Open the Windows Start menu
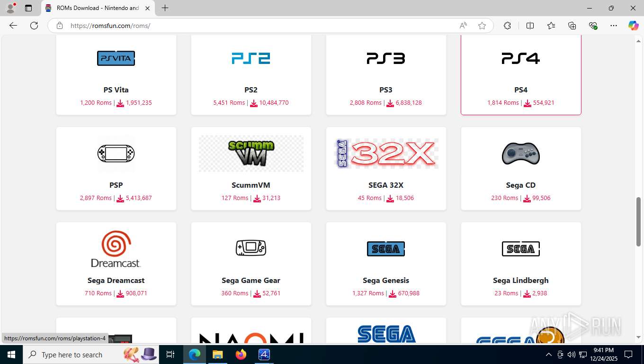644x364 pixels. click(x=11, y=355)
